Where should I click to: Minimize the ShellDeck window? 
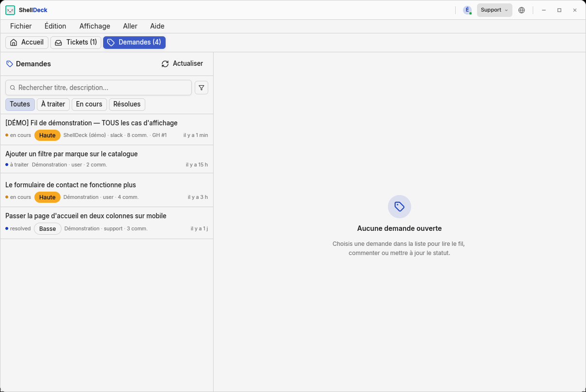[x=544, y=10]
